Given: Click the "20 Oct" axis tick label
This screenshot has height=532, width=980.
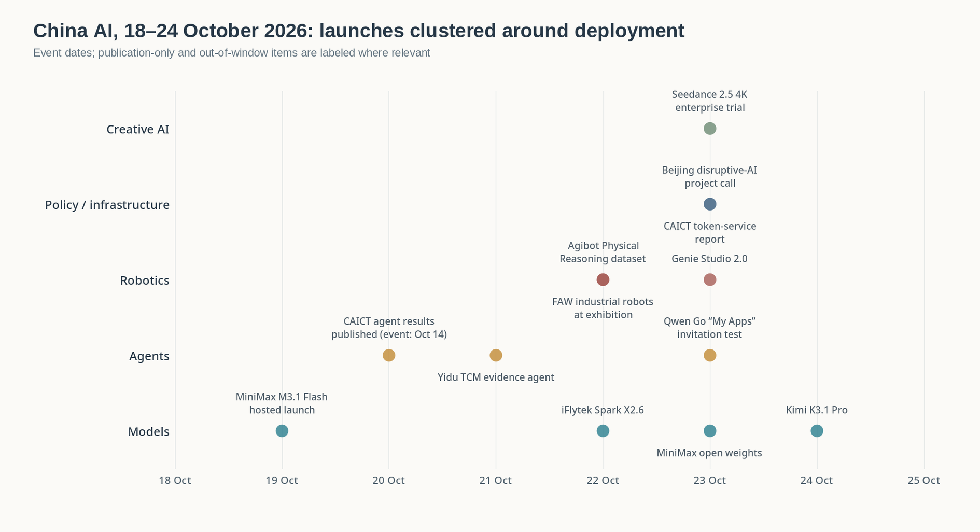Looking at the screenshot, I should pyautogui.click(x=389, y=480).
